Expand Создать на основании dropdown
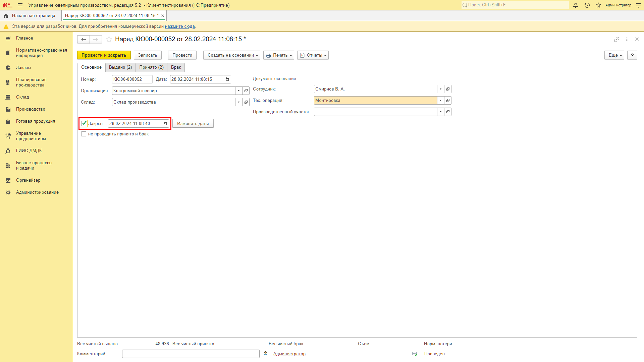The image size is (644, 362). click(x=232, y=55)
